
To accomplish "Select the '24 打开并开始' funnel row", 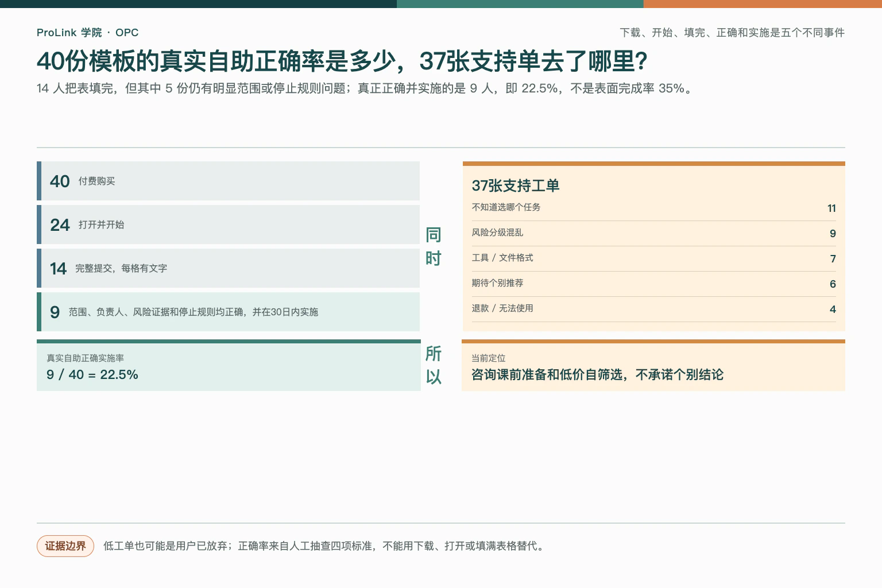I will 229,225.
